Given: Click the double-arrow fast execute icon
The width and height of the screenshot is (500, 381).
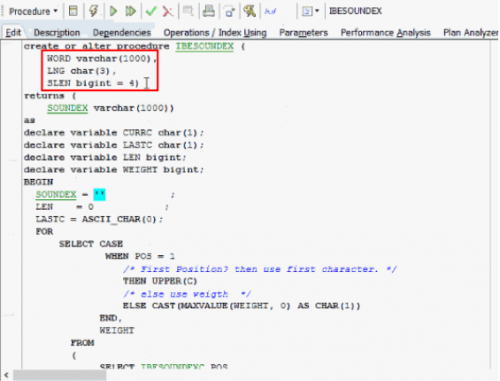Looking at the screenshot, I should (130, 11).
